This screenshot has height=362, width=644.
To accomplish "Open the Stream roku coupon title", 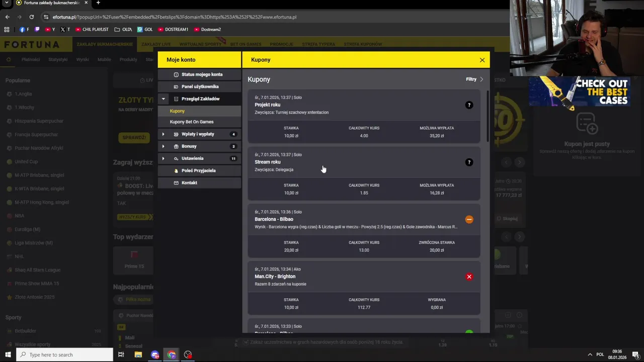I will 268,162.
